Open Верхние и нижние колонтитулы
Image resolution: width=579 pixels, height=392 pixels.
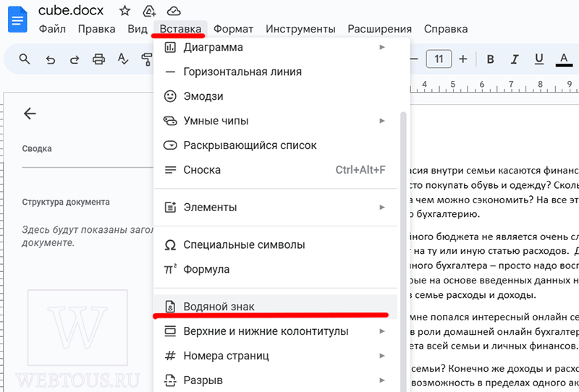pyautogui.click(x=276, y=331)
